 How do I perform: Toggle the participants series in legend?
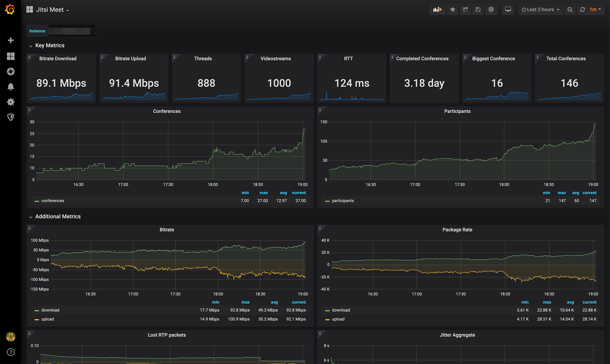(x=343, y=201)
